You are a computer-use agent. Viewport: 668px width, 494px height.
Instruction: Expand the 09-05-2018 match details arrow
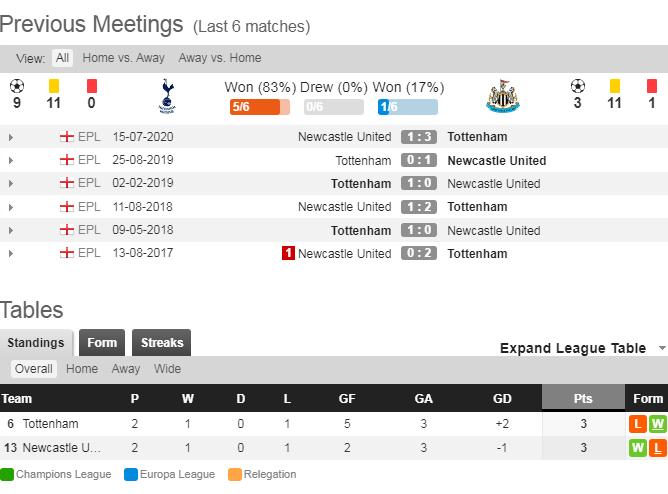(11, 231)
